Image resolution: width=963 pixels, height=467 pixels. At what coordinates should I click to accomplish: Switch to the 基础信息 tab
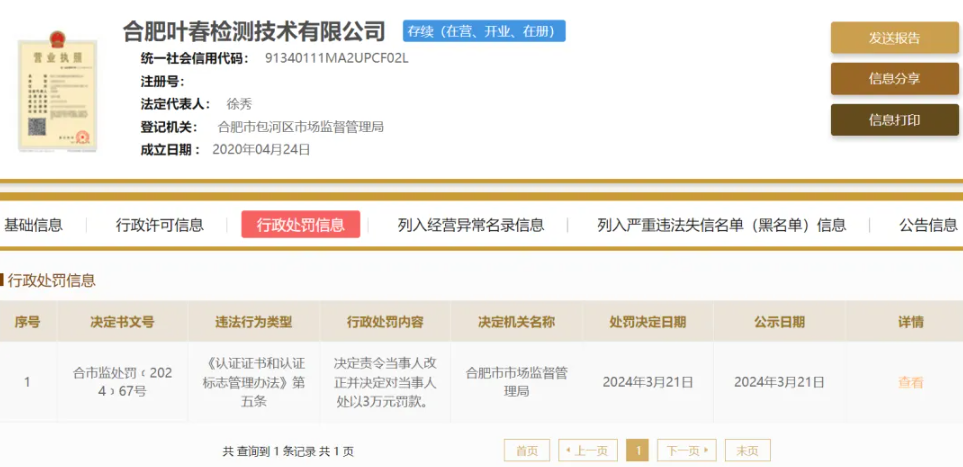click(33, 225)
